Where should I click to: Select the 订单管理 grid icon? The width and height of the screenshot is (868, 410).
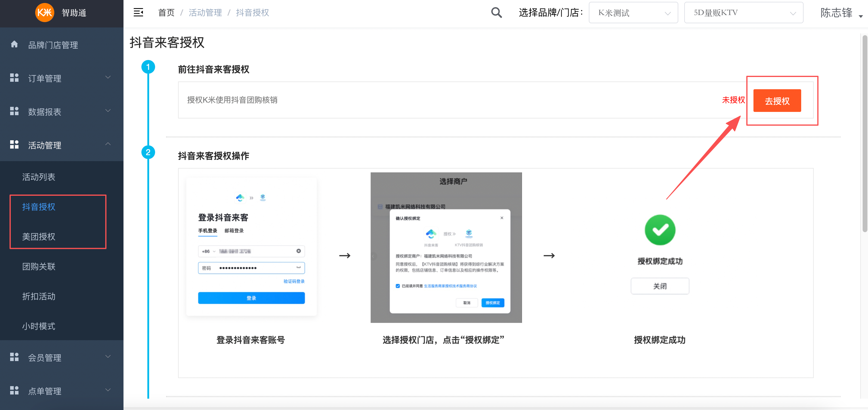coord(14,78)
